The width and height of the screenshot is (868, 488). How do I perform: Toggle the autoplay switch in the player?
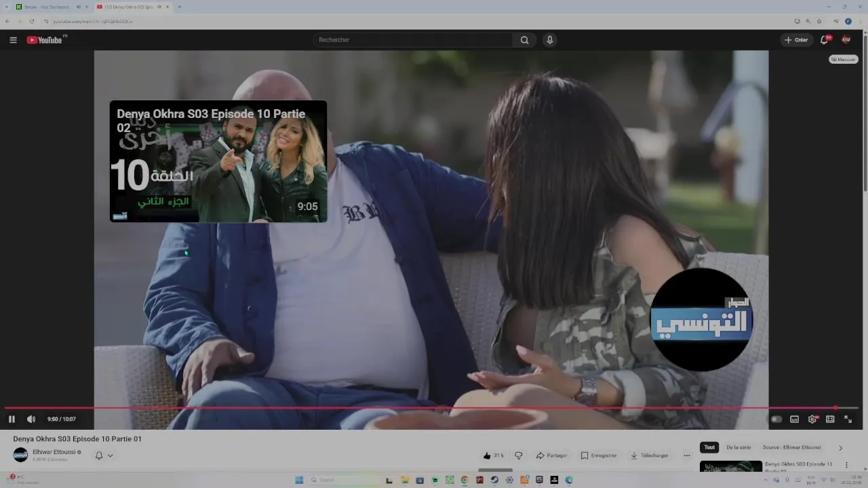(x=776, y=419)
